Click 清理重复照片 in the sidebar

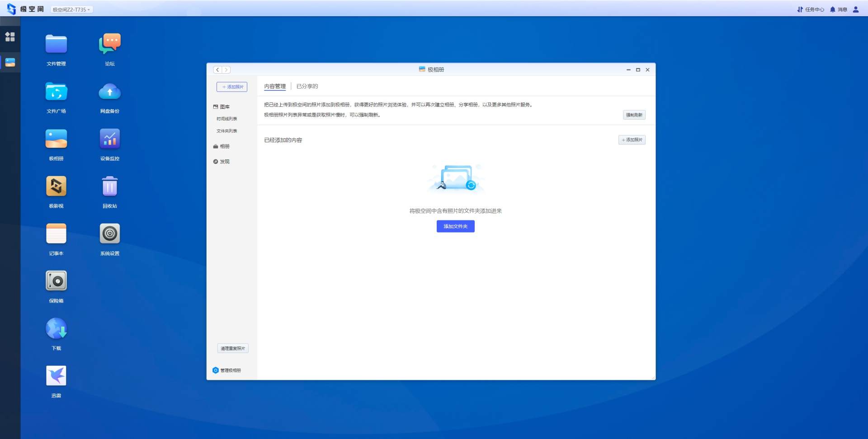(233, 349)
